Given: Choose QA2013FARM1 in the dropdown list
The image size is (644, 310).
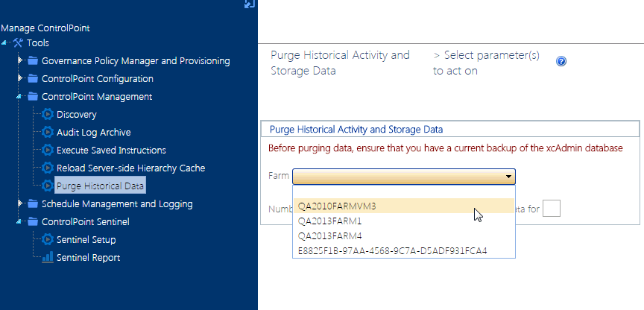Looking at the screenshot, I should pos(329,221).
